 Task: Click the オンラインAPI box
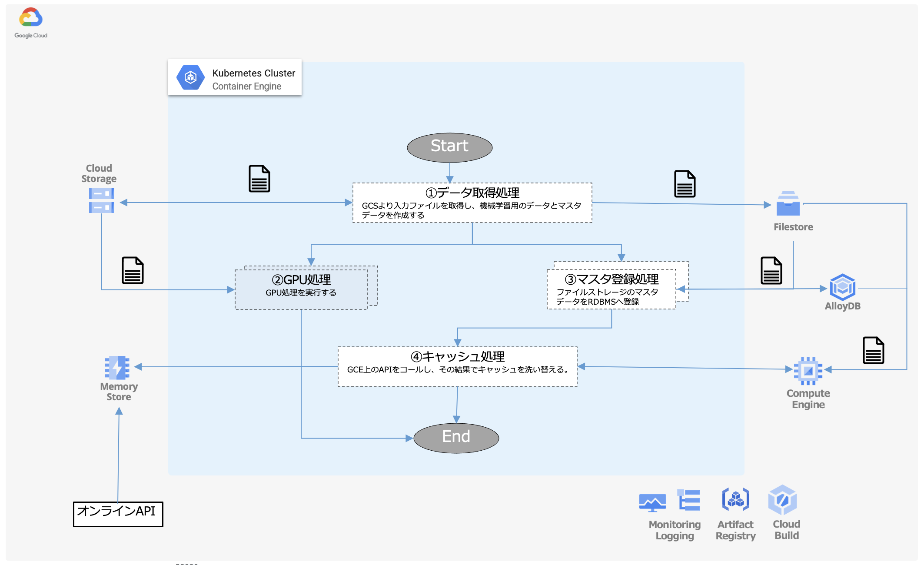(x=118, y=514)
